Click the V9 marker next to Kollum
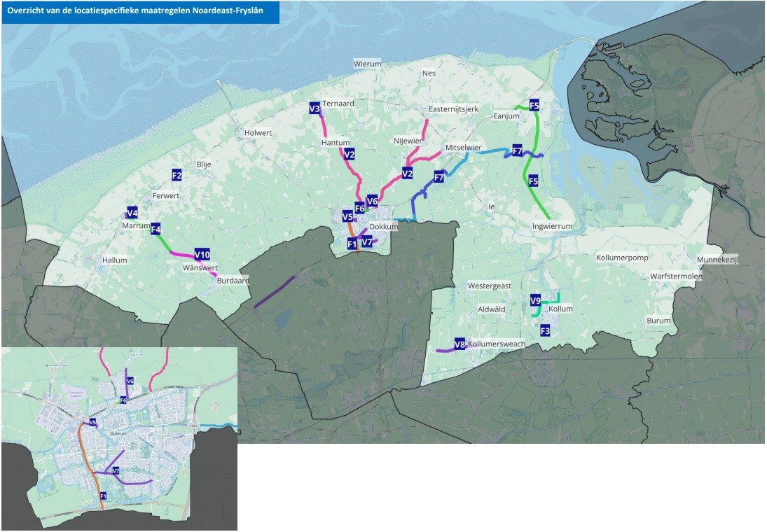The width and height of the screenshot is (767, 532). pyautogui.click(x=535, y=301)
